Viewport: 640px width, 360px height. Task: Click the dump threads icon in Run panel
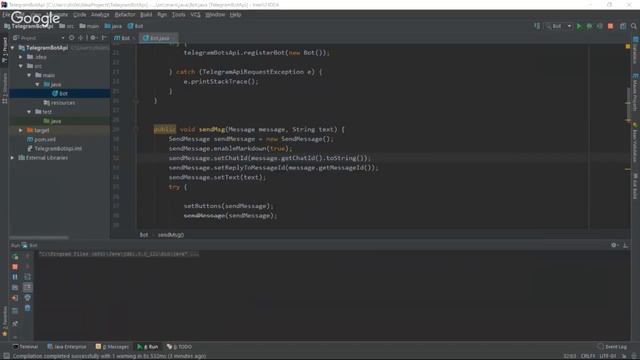click(15, 287)
